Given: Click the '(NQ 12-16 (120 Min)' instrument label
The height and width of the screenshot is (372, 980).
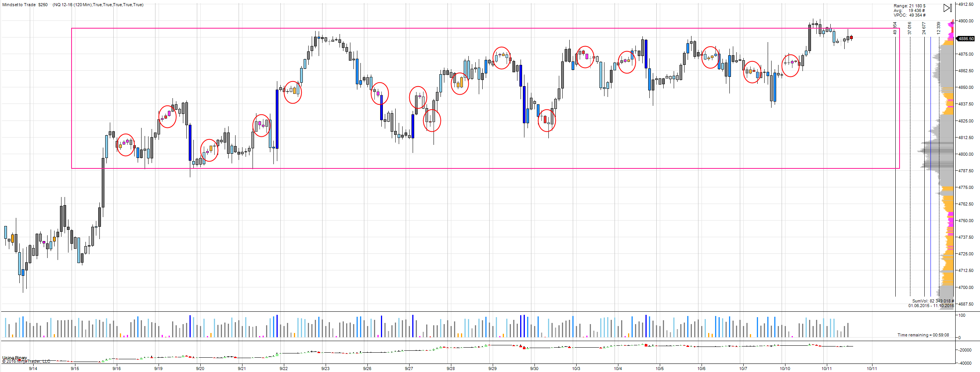Looking at the screenshot, I should [72, 5].
